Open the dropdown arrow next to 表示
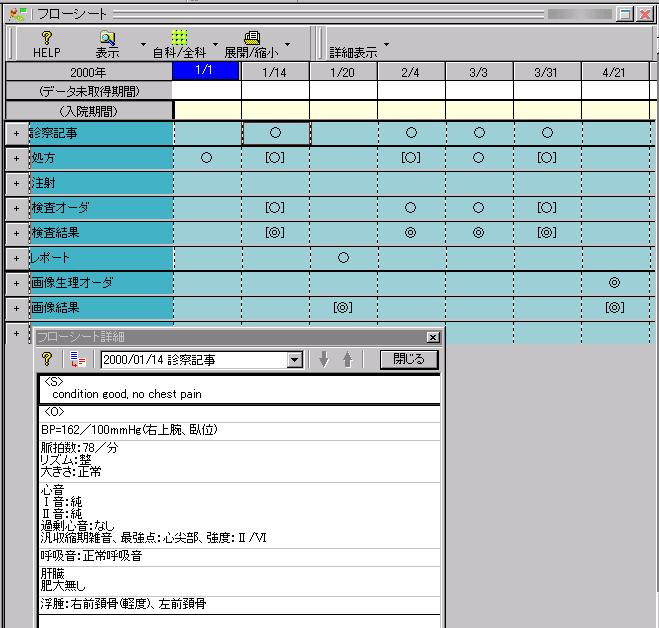659x628 pixels. (x=143, y=45)
